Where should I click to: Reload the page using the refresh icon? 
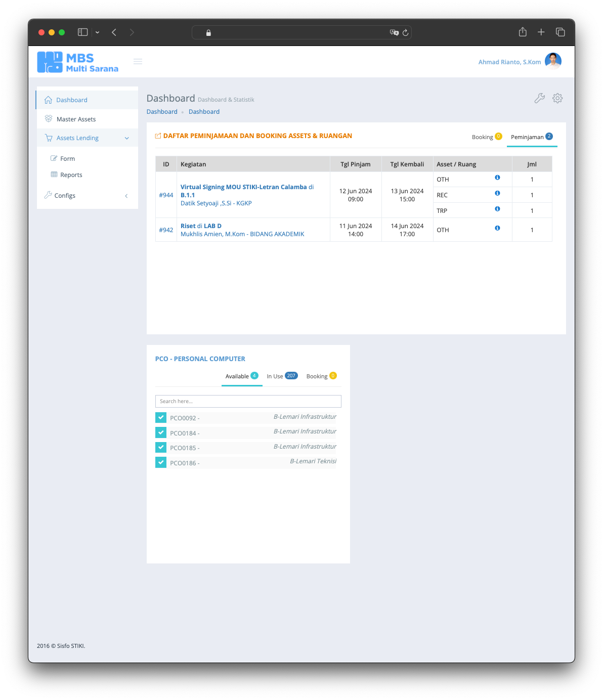pyautogui.click(x=405, y=33)
